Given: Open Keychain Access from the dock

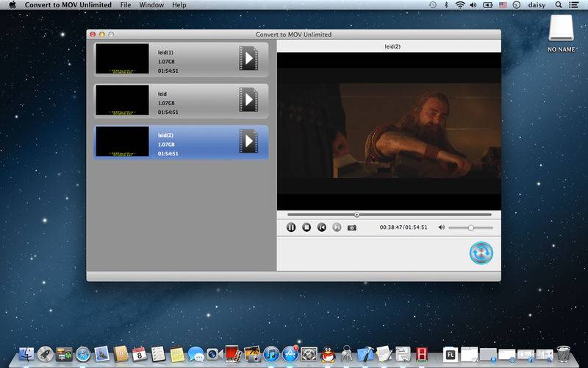Looking at the screenshot, I should tap(346, 354).
